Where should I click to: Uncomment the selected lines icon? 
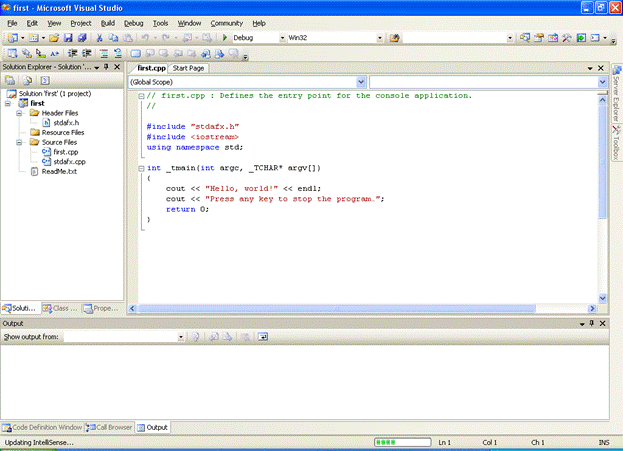pyautogui.click(x=118, y=53)
